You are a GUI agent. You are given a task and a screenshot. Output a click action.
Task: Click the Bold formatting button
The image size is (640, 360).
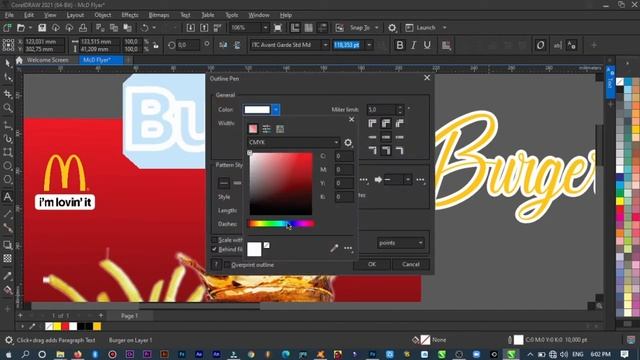point(400,45)
